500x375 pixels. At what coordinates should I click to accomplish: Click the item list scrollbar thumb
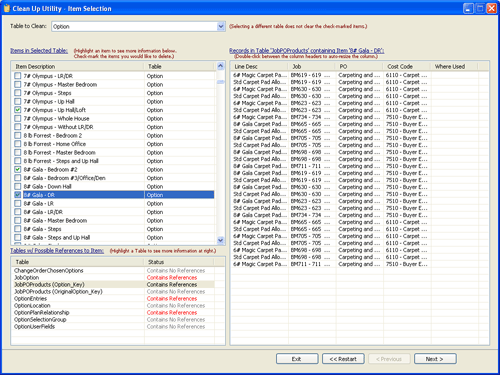[220, 82]
